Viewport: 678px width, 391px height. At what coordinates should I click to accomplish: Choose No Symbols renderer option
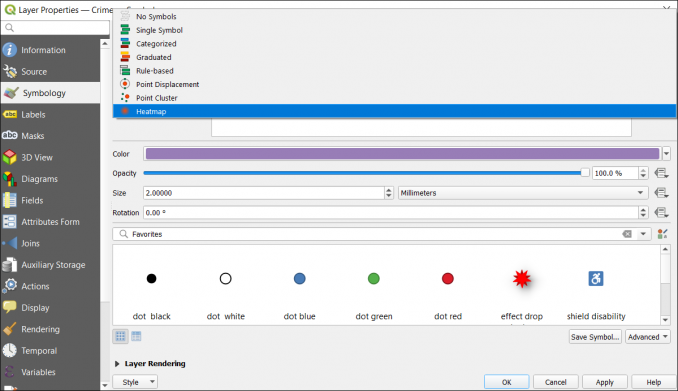(394, 16)
